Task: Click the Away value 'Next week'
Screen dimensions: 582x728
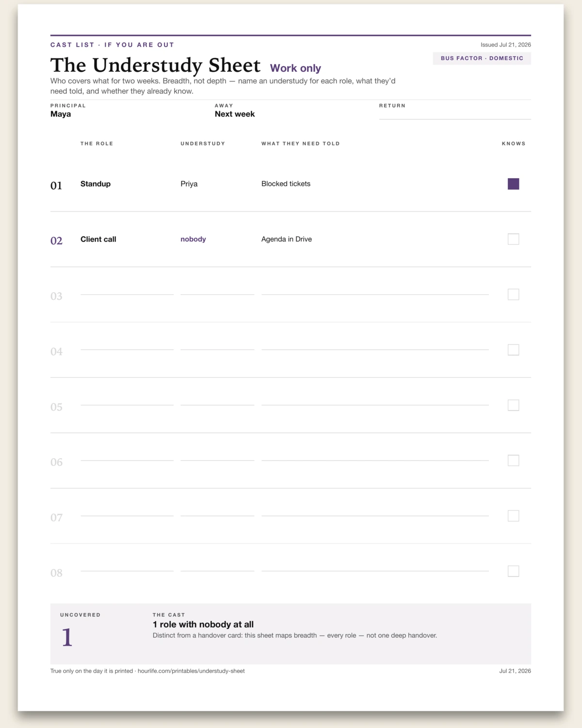Action: [x=235, y=114]
